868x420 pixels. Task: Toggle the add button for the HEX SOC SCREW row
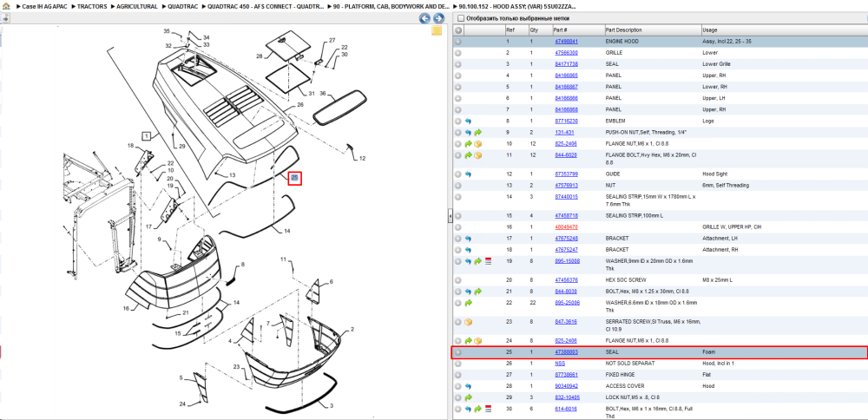pos(458,280)
